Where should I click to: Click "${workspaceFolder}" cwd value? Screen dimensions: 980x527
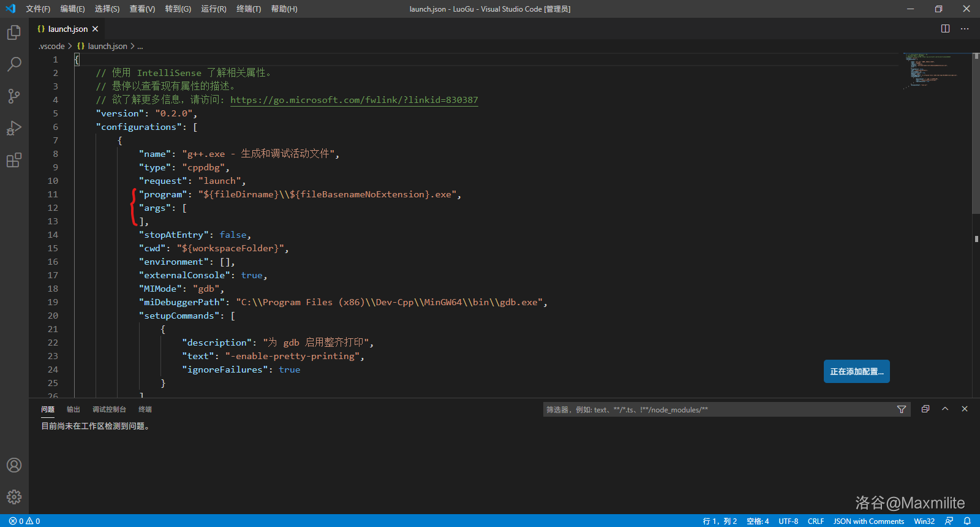(x=230, y=248)
